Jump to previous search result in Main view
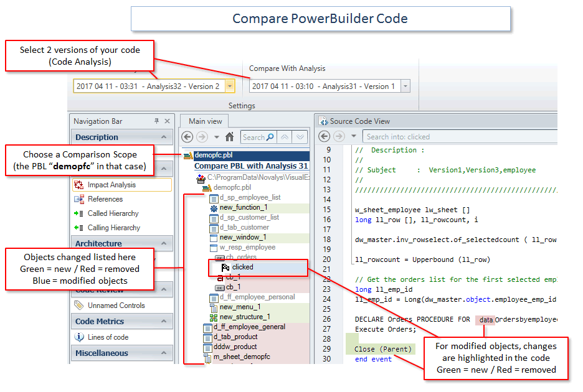The image size is (583, 392). coord(285,137)
